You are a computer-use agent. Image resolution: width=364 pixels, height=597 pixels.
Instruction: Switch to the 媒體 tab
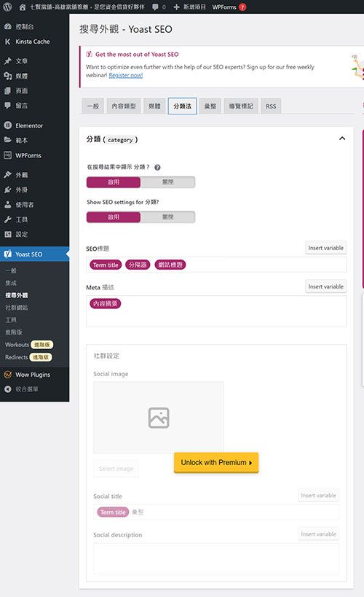point(154,106)
